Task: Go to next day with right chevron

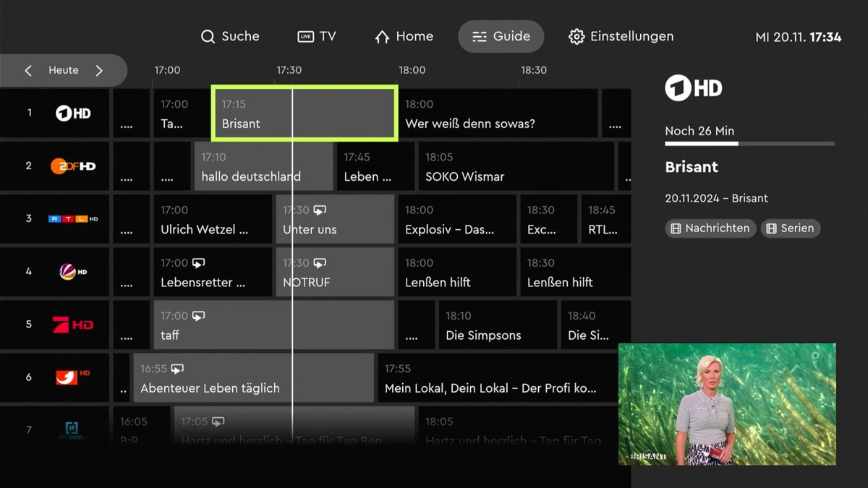Action: pos(99,70)
